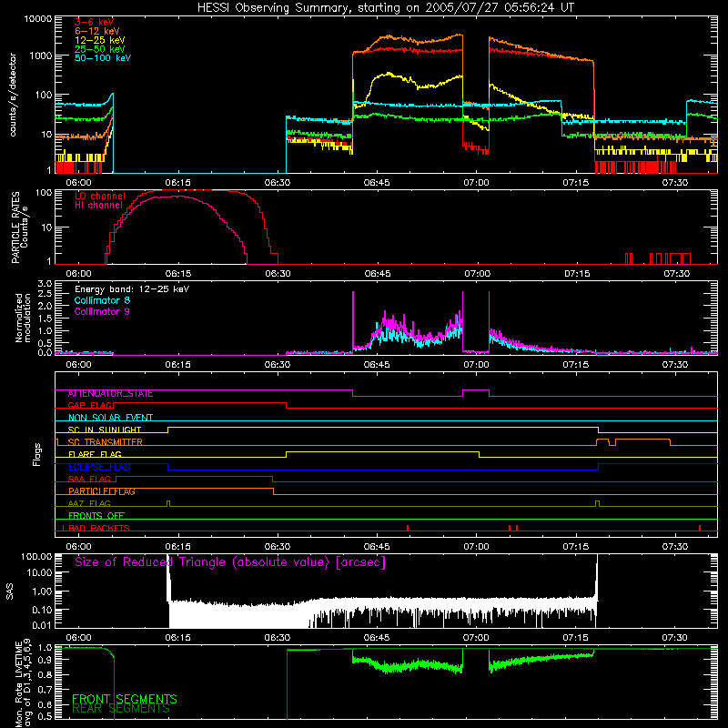
Task: Click the REAR SEGMENTS legend label
Action: (x=121, y=709)
